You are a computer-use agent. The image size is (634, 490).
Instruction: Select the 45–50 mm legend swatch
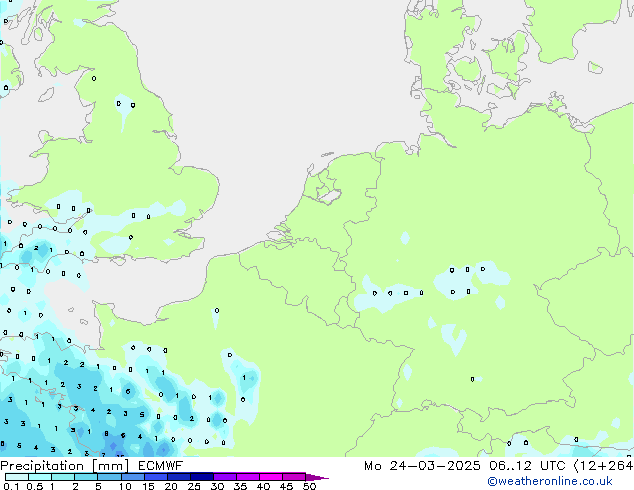point(294,477)
